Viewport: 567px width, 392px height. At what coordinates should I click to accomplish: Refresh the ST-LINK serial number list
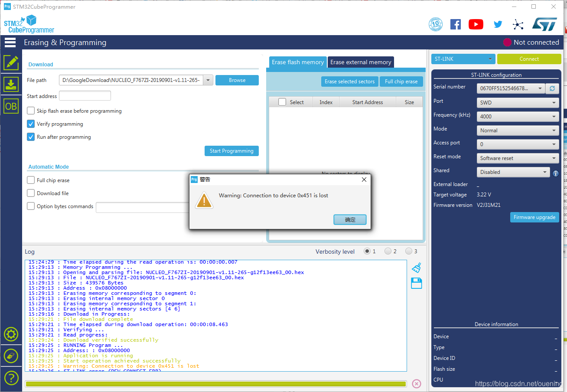pyautogui.click(x=552, y=88)
